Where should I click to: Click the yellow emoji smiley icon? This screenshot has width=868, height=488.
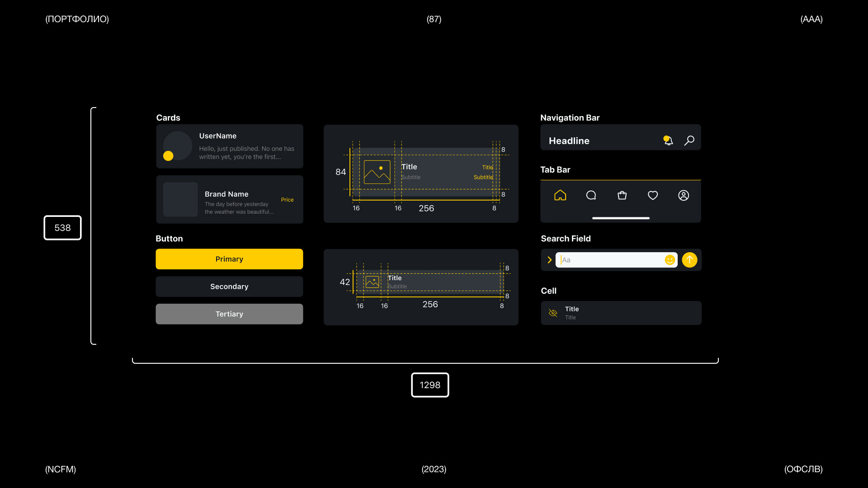point(670,260)
